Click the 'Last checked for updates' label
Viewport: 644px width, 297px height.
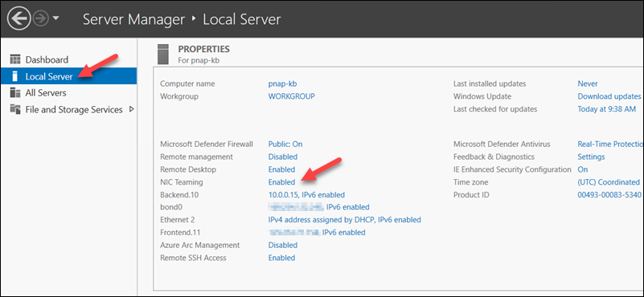(495, 109)
